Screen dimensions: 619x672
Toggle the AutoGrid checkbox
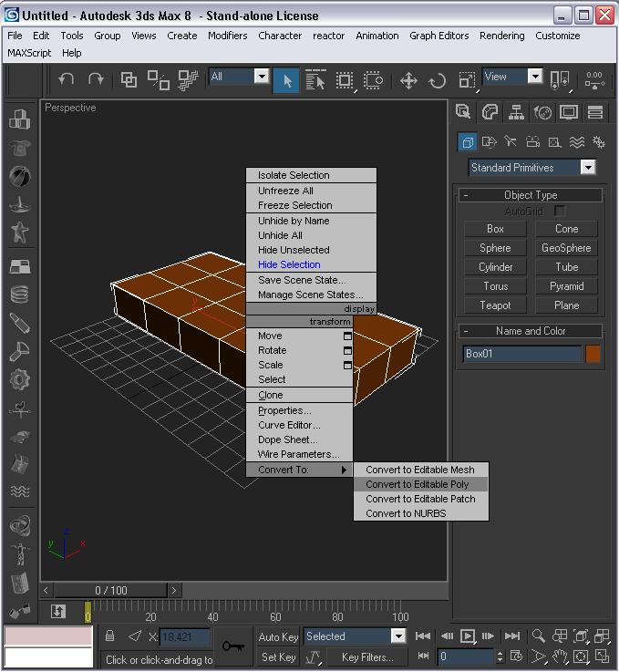coord(560,211)
